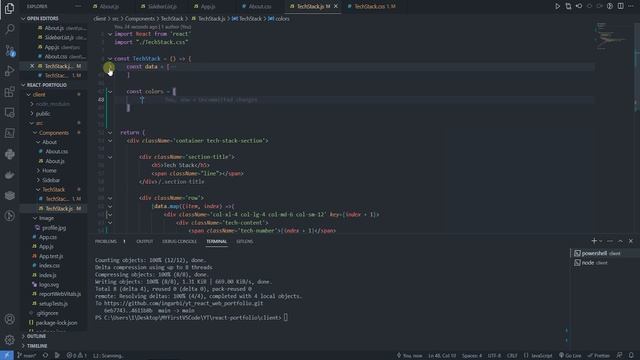Click Spaces: 4 indentation setting
Screen dimensions: 640x360
[x=472, y=356]
